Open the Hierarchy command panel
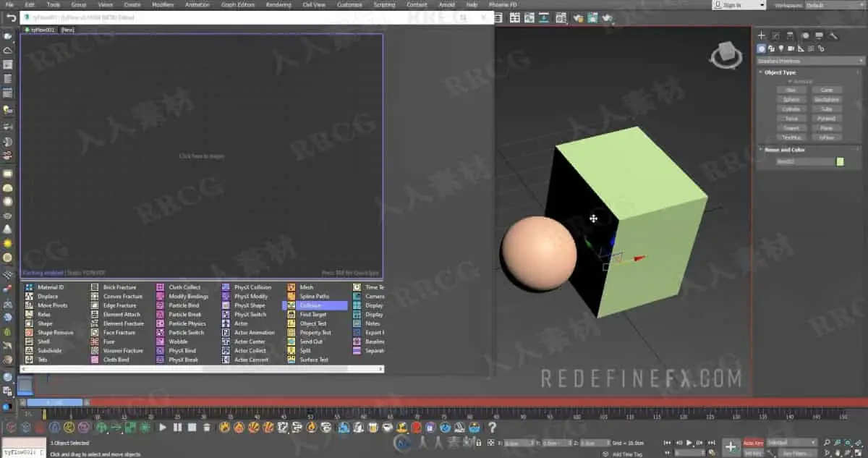868x458 pixels. point(790,35)
